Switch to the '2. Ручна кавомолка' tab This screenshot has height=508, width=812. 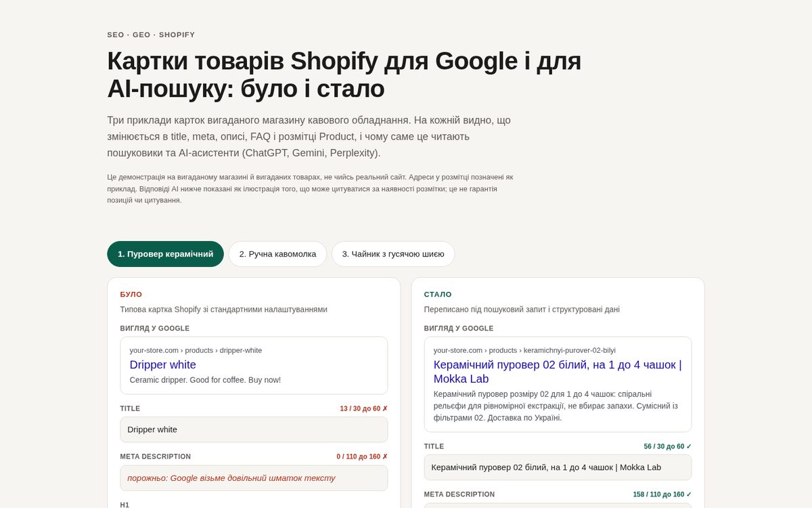[x=277, y=254]
